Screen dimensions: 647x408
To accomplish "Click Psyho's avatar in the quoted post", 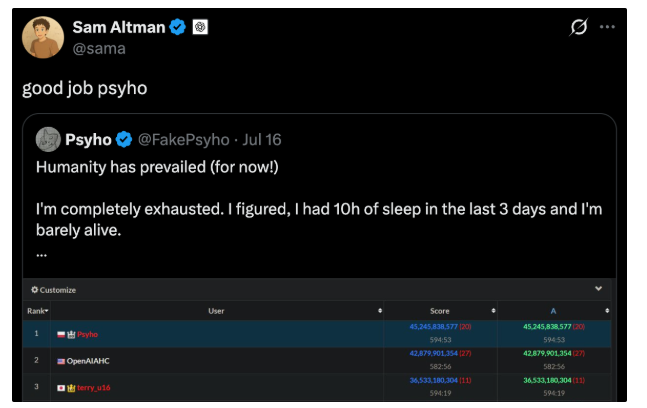I will (48, 139).
